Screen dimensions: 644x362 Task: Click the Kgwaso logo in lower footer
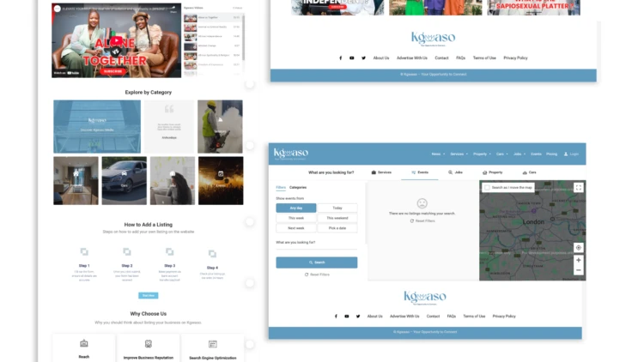tap(425, 297)
